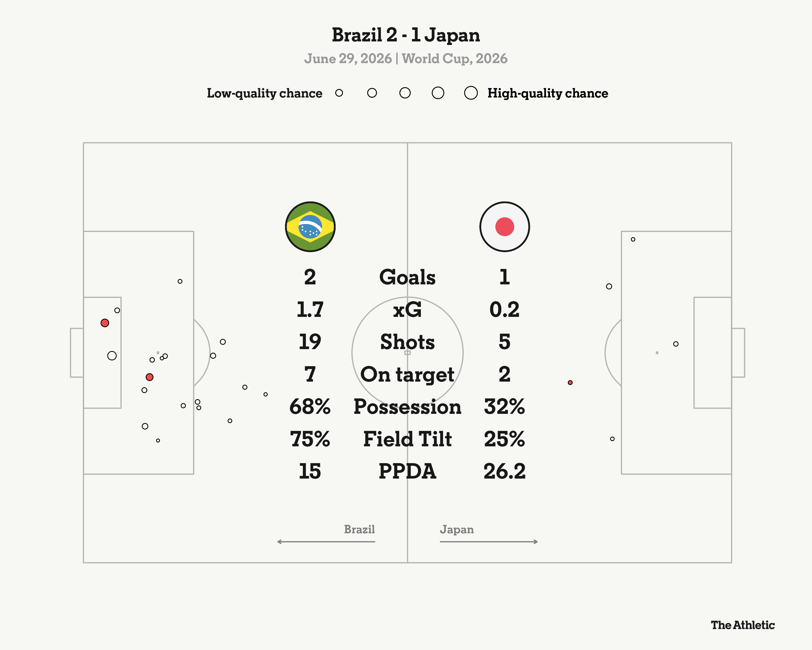812x650 pixels.
Task: Select the smallest low-quality chance legend circle
Action: pos(339,93)
